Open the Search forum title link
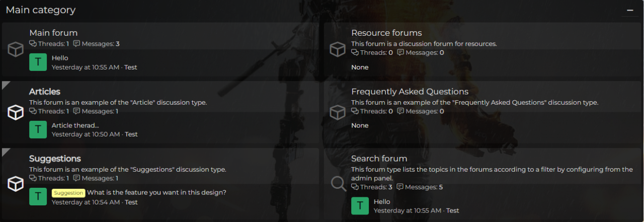The width and height of the screenshot is (644, 222). [x=379, y=159]
